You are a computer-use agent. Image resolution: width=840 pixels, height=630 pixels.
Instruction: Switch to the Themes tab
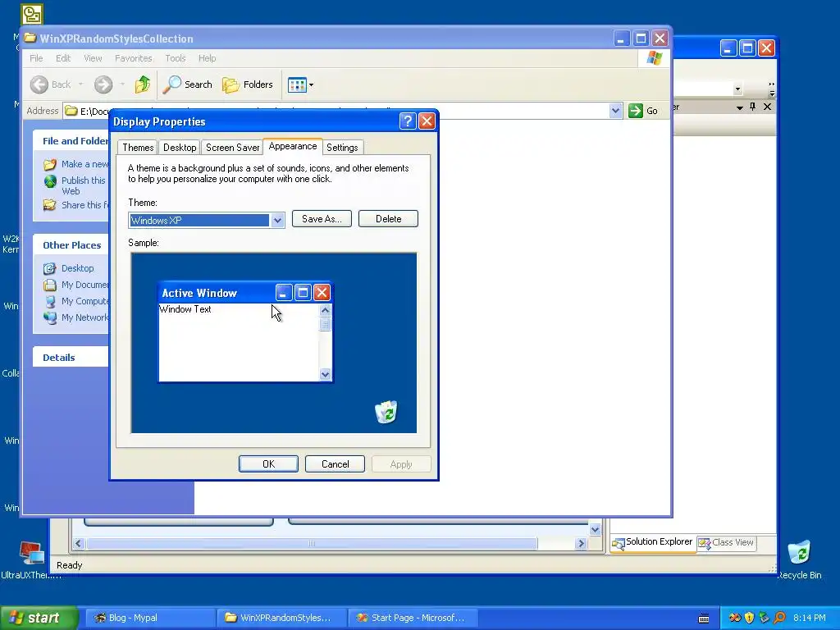click(138, 148)
